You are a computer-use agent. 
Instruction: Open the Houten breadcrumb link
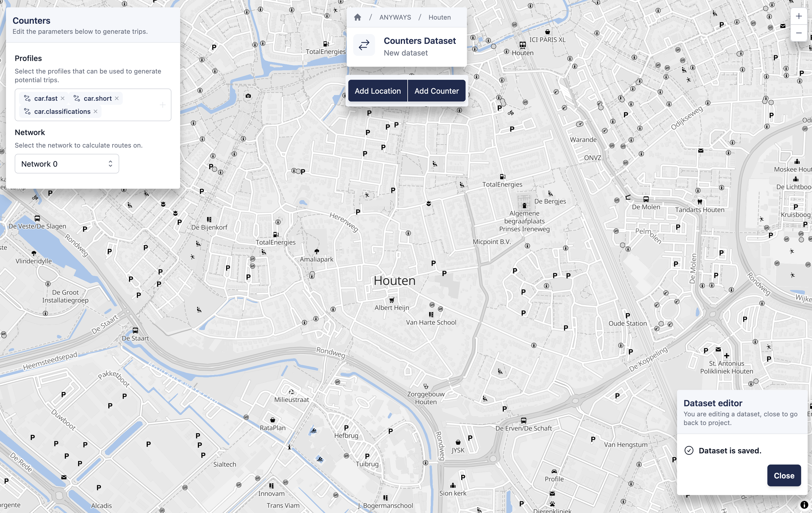[x=439, y=17]
